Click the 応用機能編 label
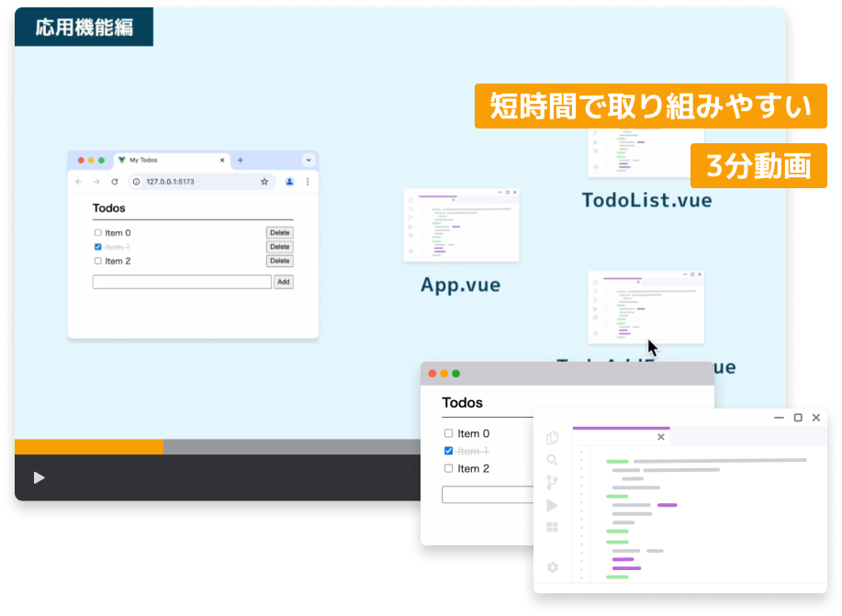Image resolution: width=842 pixels, height=616 pixels. click(84, 27)
